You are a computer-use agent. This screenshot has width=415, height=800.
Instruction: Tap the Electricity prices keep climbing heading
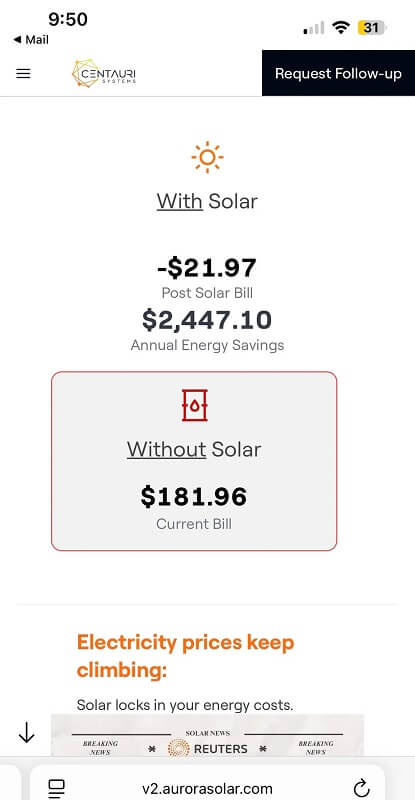(x=186, y=656)
